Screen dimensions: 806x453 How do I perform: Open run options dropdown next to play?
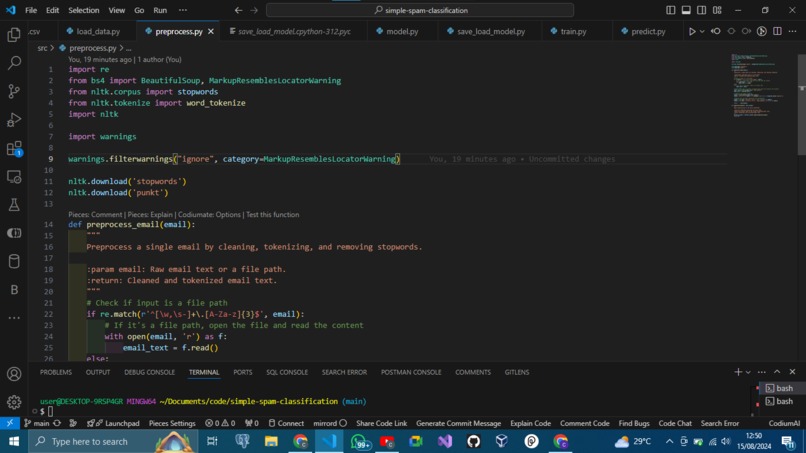tap(702, 31)
